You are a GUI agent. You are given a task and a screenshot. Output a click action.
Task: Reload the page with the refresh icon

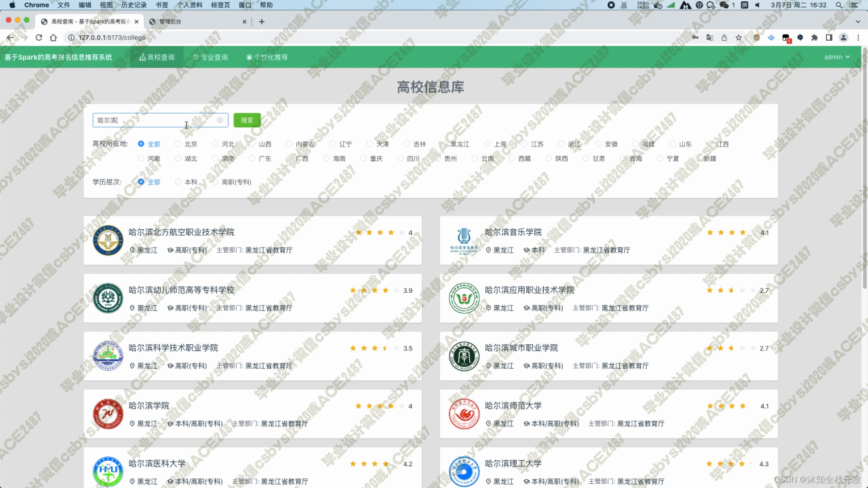coord(39,37)
